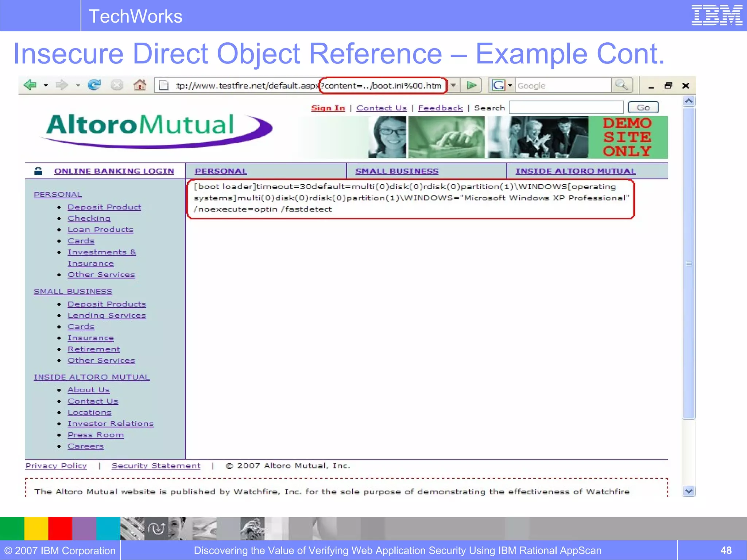Switch to INSIDE ALTORO MUTUAL tab

coord(576,171)
